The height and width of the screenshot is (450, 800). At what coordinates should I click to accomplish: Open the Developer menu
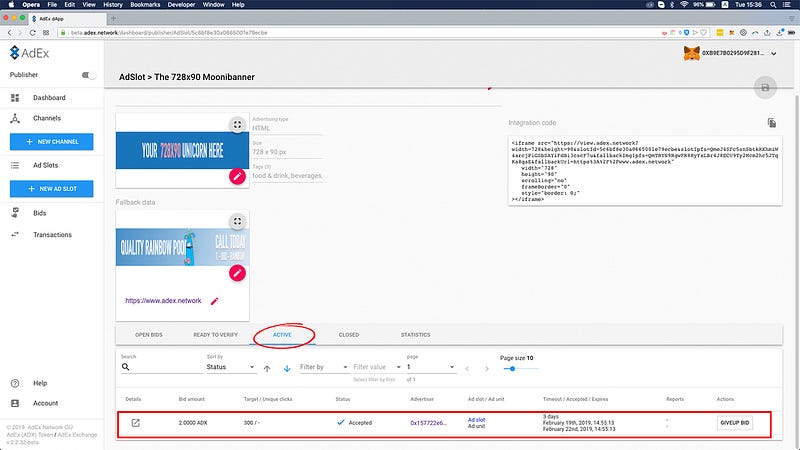click(x=182, y=5)
